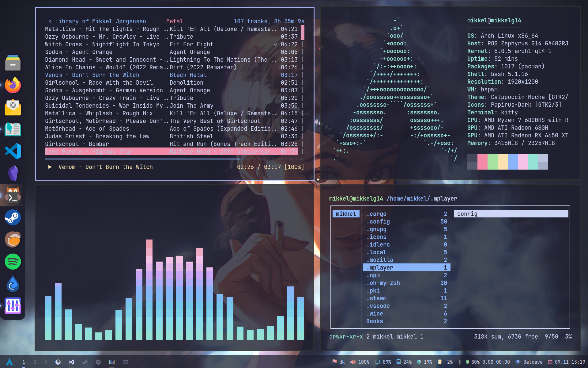This screenshot has width=588, height=368.
Task: Open VS Code from the dock
Action: pos(13,151)
